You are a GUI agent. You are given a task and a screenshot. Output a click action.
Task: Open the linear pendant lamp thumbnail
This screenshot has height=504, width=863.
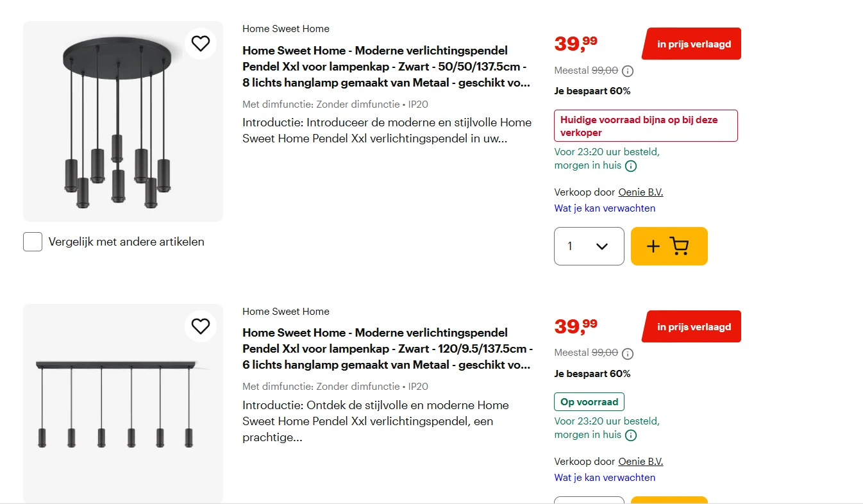point(123,403)
